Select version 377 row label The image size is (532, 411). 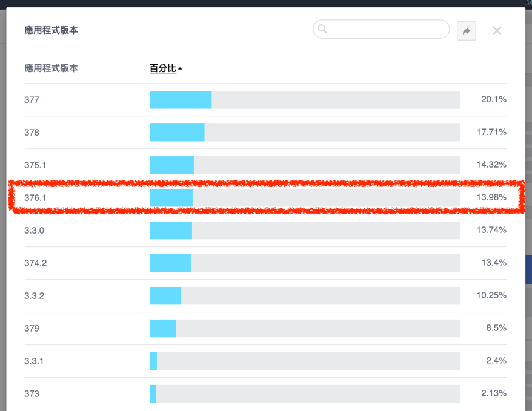(32, 99)
